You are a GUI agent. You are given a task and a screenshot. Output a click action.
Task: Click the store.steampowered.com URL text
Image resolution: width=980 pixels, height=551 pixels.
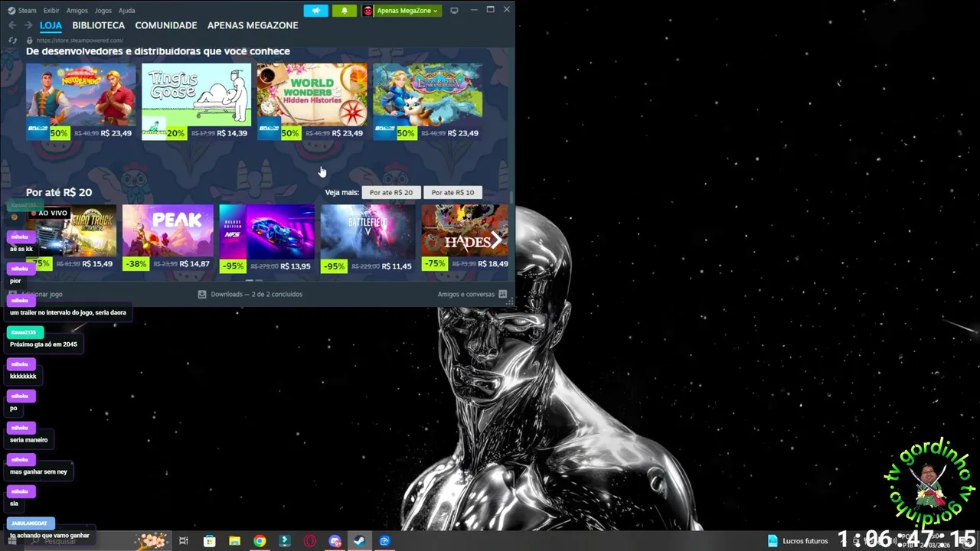click(x=80, y=41)
